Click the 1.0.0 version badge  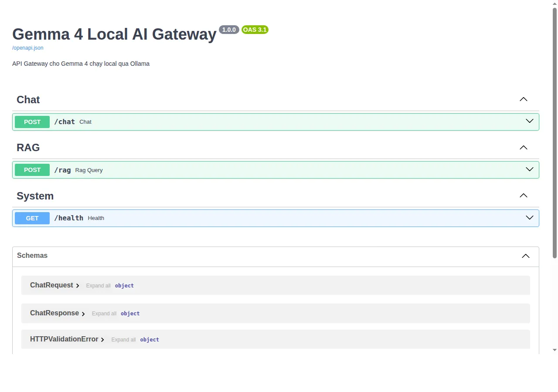click(x=229, y=30)
